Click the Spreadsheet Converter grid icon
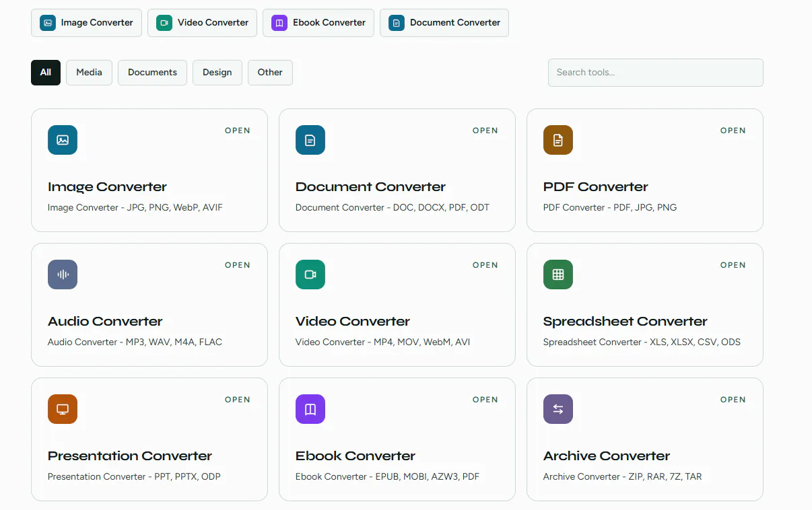The image size is (812, 510). pyautogui.click(x=558, y=275)
